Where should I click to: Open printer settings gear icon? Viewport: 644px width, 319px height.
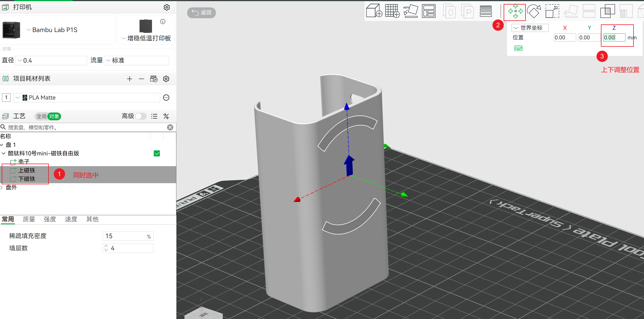point(167,7)
